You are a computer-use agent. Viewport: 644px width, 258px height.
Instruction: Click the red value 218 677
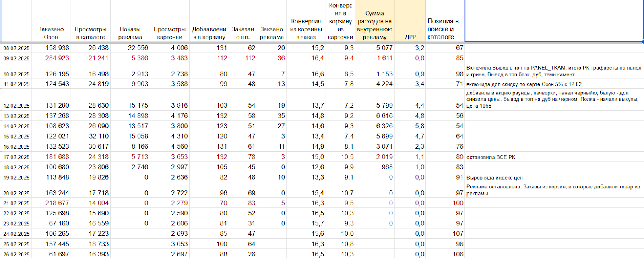pyautogui.click(x=57, y=203)
